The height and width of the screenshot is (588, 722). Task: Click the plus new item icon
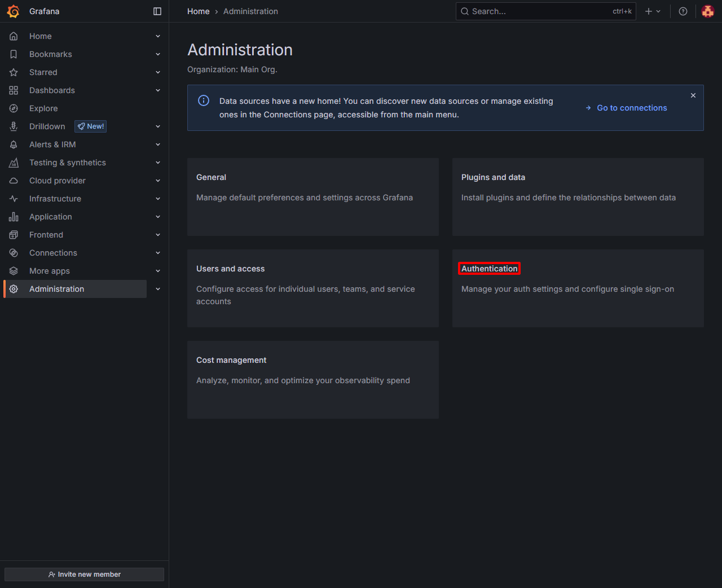[x=649, y=11]
